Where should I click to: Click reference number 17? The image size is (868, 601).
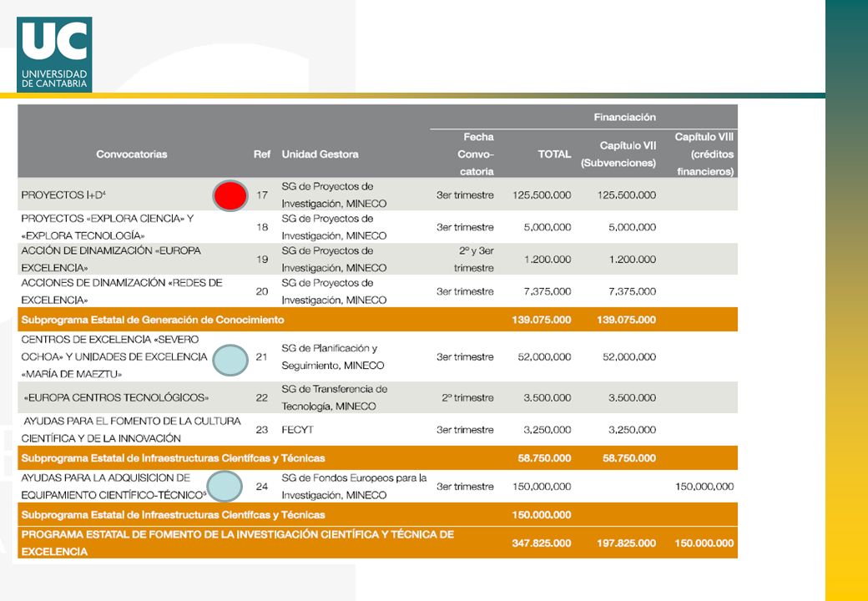[262, 194]
